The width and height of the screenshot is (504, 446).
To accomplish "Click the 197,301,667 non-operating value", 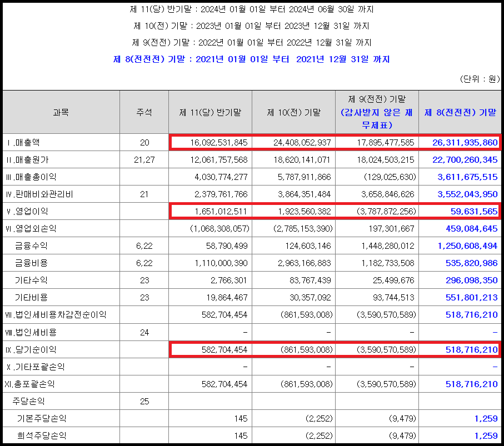I will pyautogui.click(x=391, y=228).
